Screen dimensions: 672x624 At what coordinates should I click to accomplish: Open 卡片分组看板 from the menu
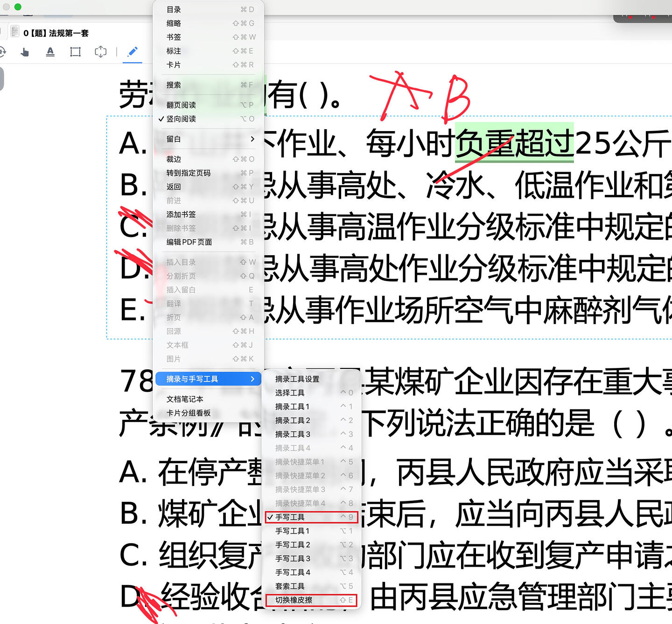point(208,413)
